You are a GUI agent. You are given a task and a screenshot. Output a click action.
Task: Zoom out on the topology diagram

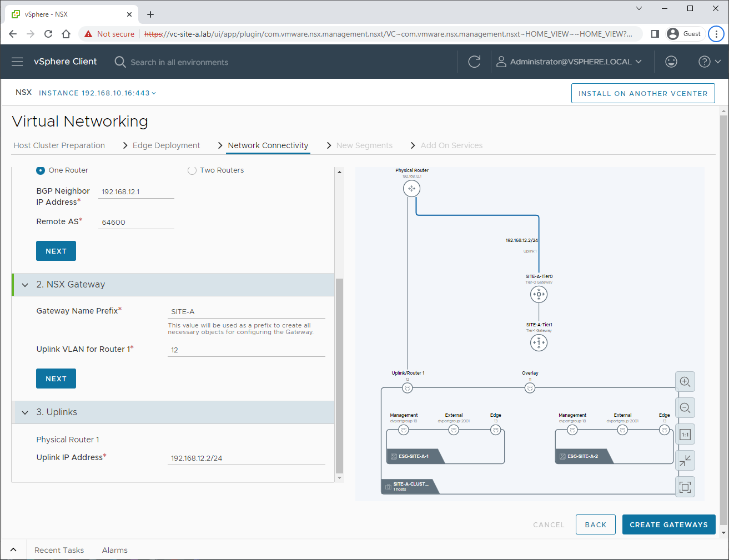(x=685, y=408)
